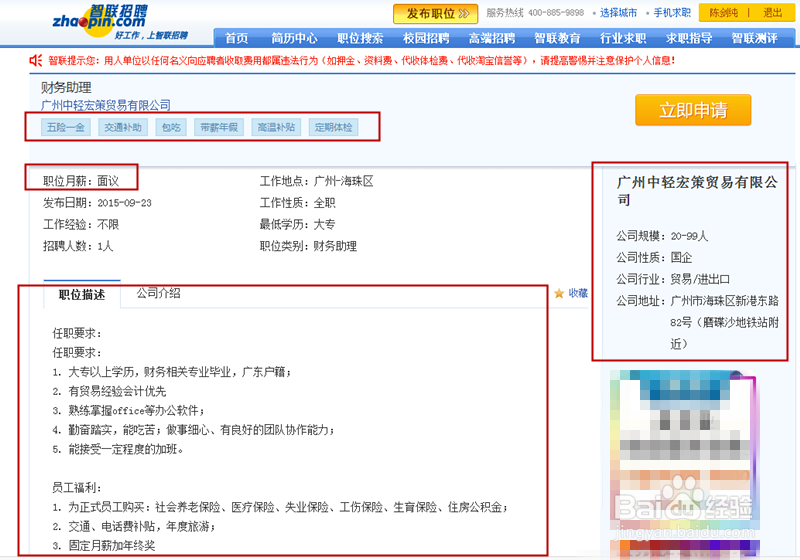Click the 服务热线 400-885-9898 text
Viewport: 800px width, 560px height.
(535, 13)
